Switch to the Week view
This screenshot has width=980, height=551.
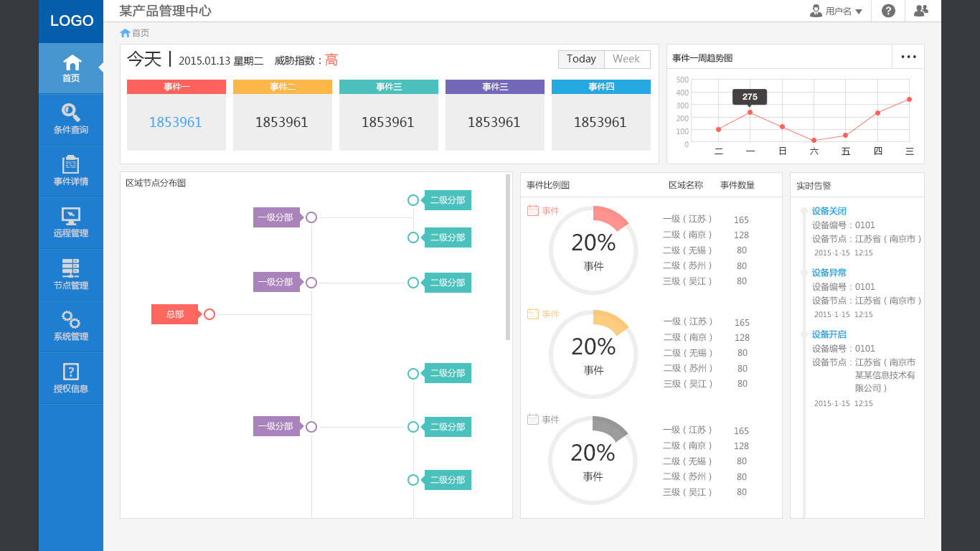(627, 60)
